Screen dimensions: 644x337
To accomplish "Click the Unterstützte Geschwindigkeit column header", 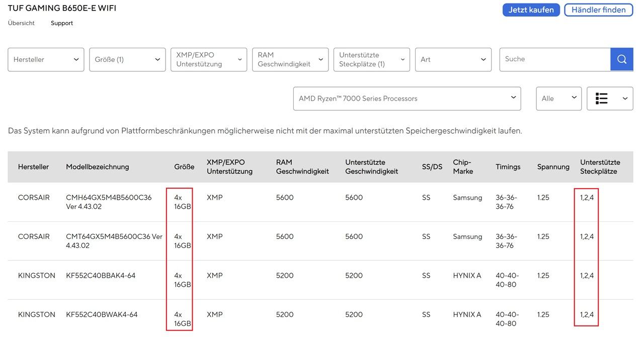I will point(372,167).
